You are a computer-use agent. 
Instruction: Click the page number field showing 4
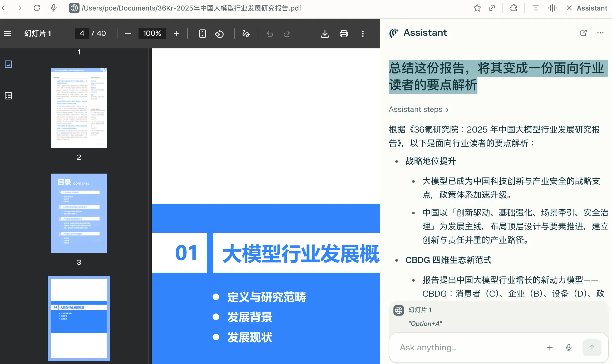point(82,33)
